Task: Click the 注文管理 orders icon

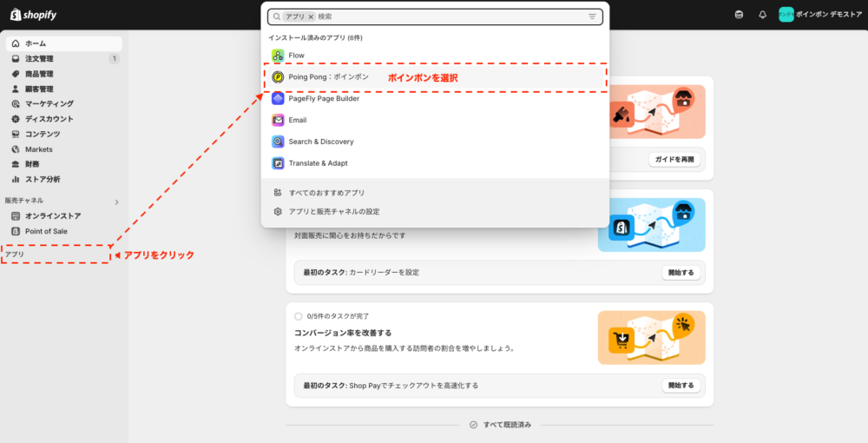Action: click(x=16, y=59)
